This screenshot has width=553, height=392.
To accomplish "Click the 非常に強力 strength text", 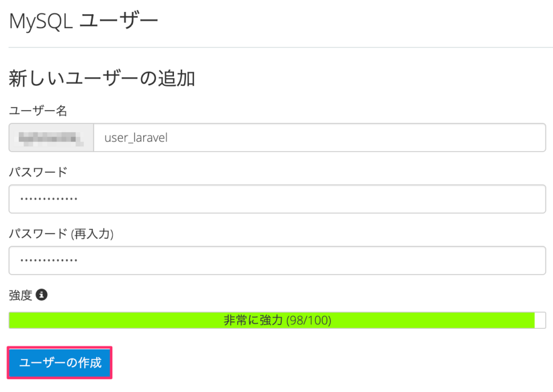I will coord(254,320).
